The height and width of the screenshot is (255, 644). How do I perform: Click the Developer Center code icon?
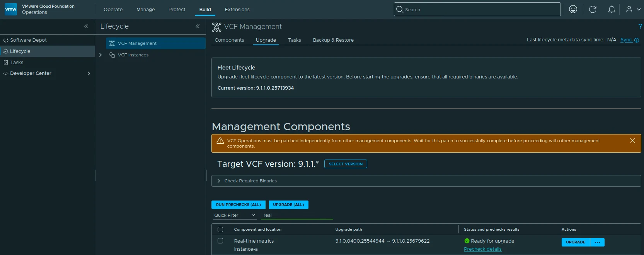(x=6, y=73)
